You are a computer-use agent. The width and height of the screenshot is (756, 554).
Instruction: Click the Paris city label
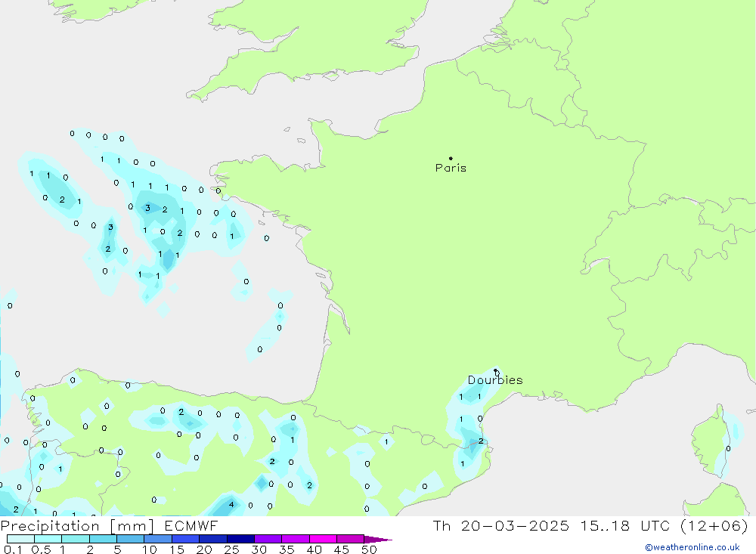[451, 168]
